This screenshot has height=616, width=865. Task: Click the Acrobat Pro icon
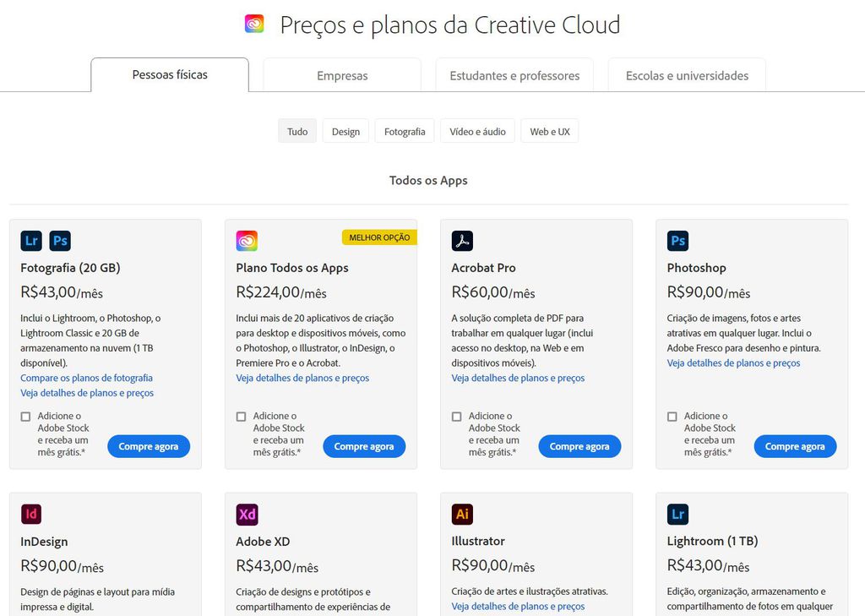click(x=462, y=241)
